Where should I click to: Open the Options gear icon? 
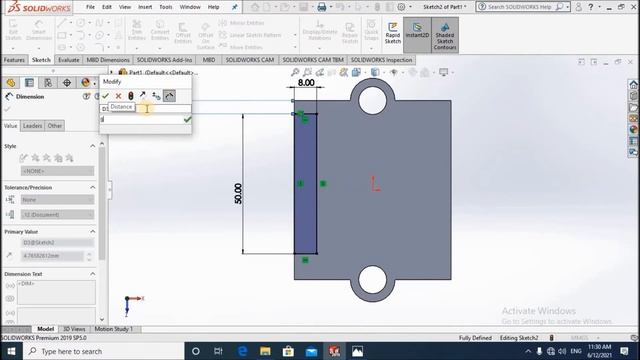coord(401,7)
